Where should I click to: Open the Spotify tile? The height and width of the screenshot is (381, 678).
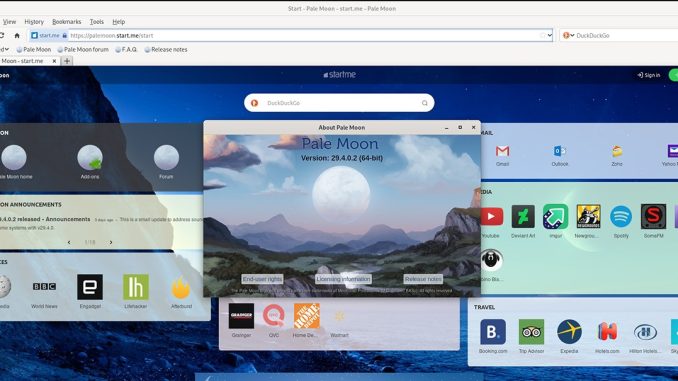click(x=621, y=216)
